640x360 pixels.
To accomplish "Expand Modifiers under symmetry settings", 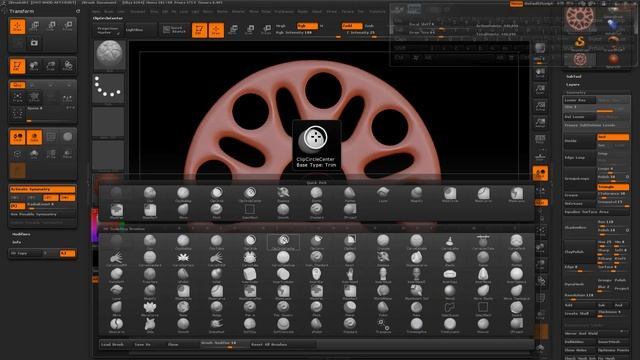I will pyautogui.click(x=21, y=234).
